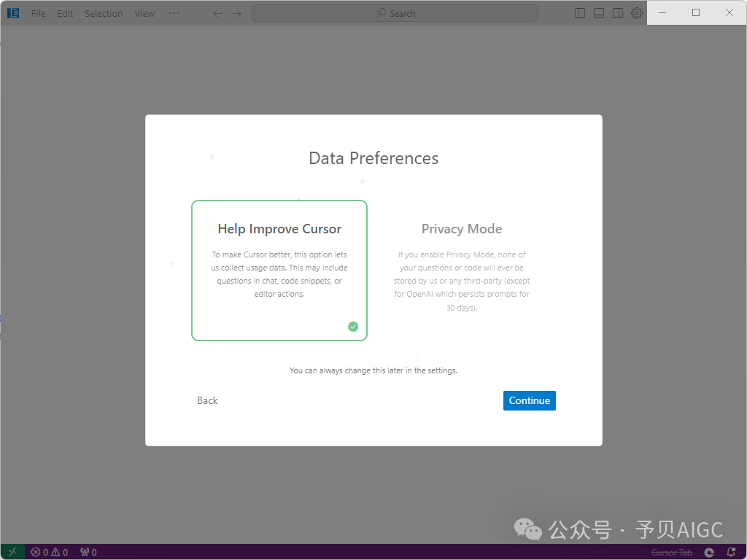
Task: Click the Data Preferences heading
Action: (373, 158)
